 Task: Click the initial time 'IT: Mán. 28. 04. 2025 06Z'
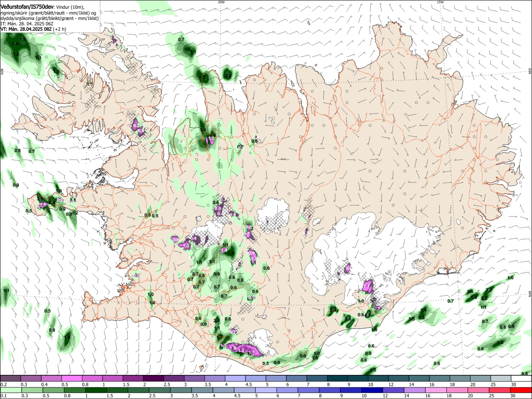pos(27,24)
